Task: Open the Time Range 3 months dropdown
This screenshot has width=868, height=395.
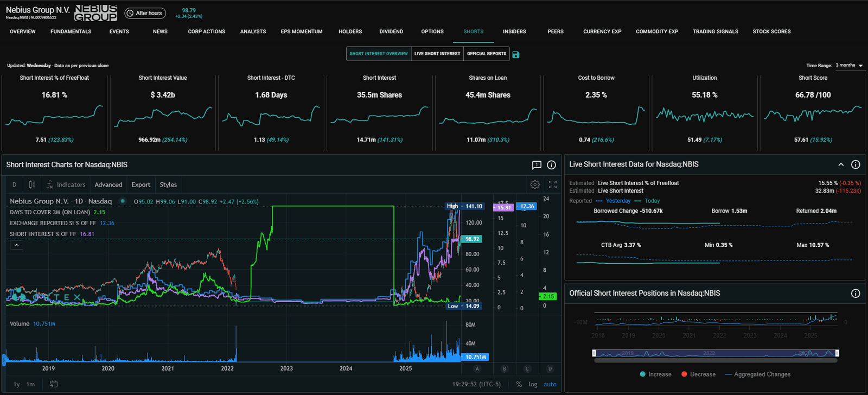Action: 849,66
